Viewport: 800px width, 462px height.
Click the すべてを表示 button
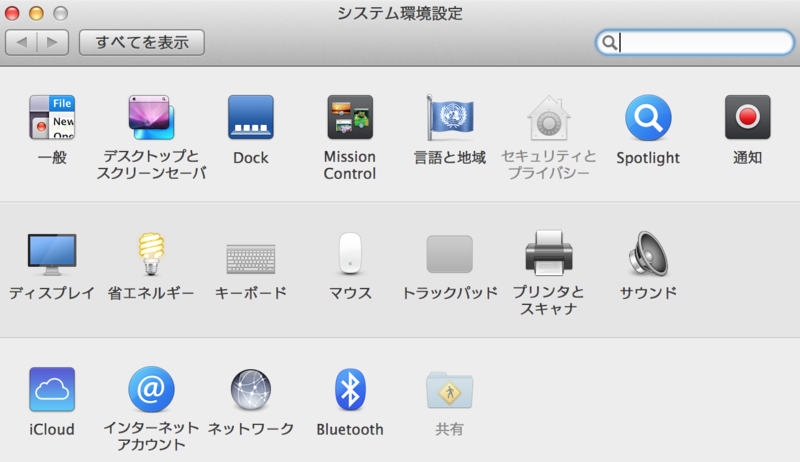pyautogui.click(x=142, y=42)
